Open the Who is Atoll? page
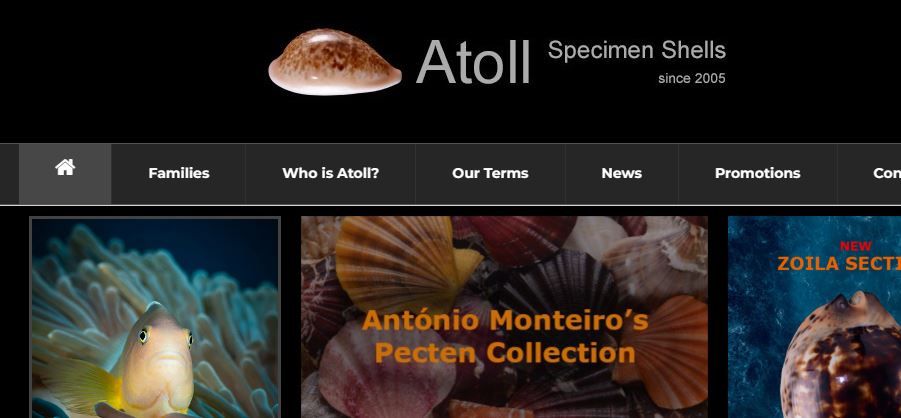This screenshot has height=418, width=901. (330, 173)
